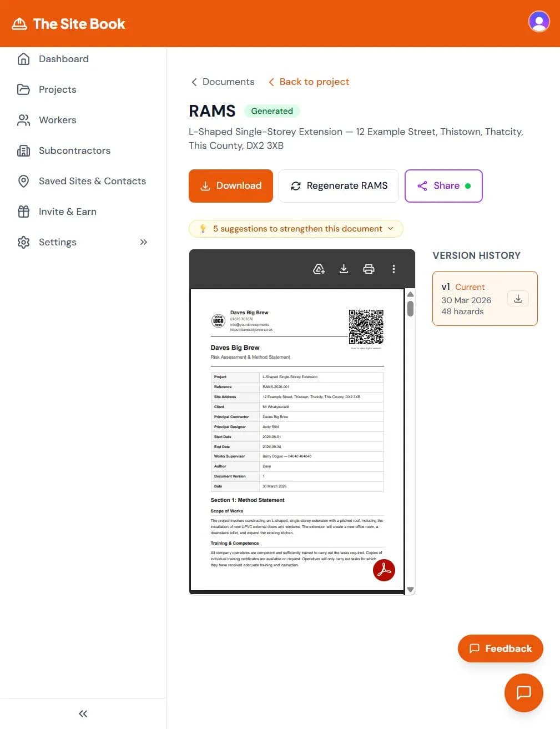Screen dimensions: 560x729
Task: Collapse the sidebar with the double arrow
Action: [x=82, y=713]
